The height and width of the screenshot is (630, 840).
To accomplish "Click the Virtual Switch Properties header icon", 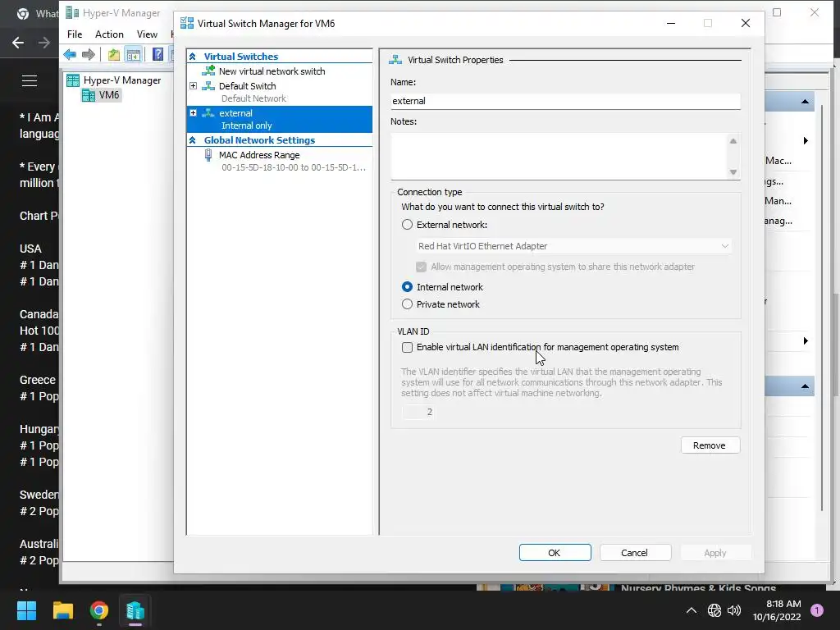I will point(395,59).
